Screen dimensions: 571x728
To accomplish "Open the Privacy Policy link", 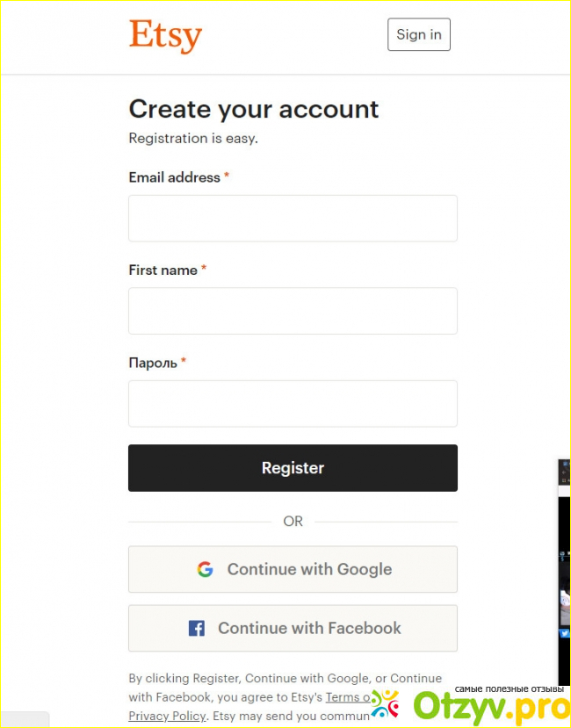I will pos(167,716).
